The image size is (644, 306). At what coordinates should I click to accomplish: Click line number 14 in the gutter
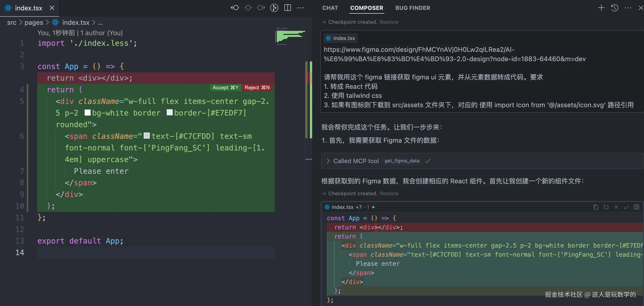(x=20, y=252)
